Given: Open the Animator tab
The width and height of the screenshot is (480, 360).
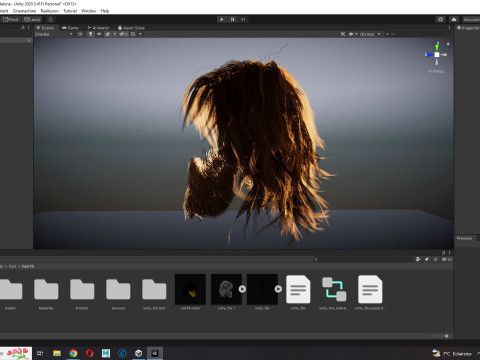Looking at the screenshot, I should pyautogui.click(x=98, y=28).
